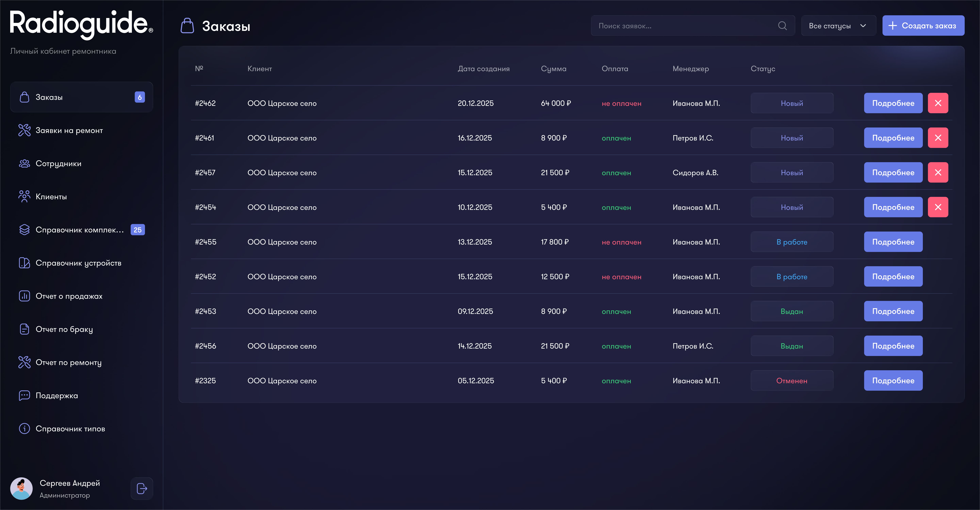Delete order #2454 with the red X
Screen dimensions: 980x510
tap(938, 207)
